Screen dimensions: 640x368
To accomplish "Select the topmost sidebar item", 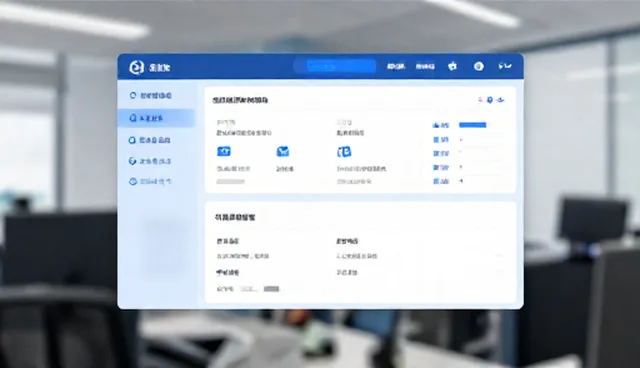I will coord(150,95).
